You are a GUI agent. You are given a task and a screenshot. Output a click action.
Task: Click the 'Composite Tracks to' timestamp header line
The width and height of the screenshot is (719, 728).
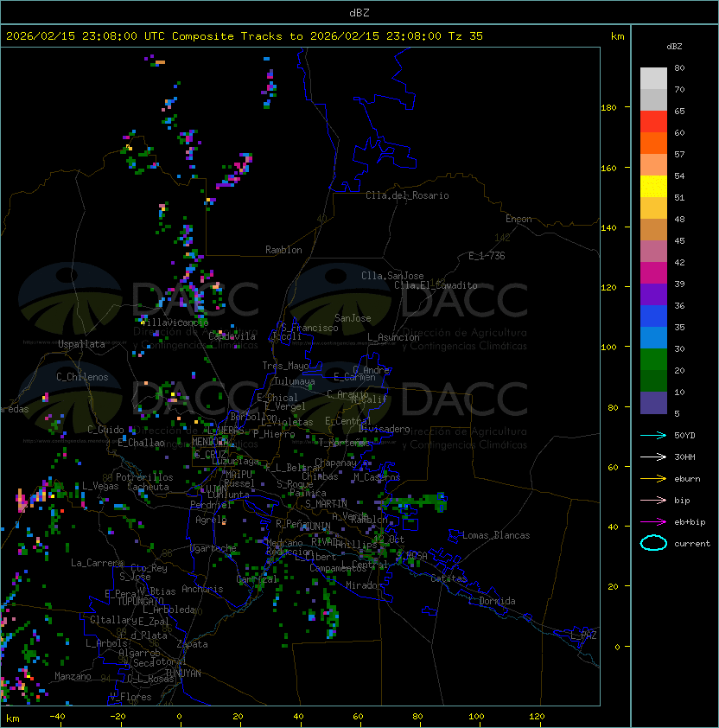pyautogui.click(x=245, y=36)
